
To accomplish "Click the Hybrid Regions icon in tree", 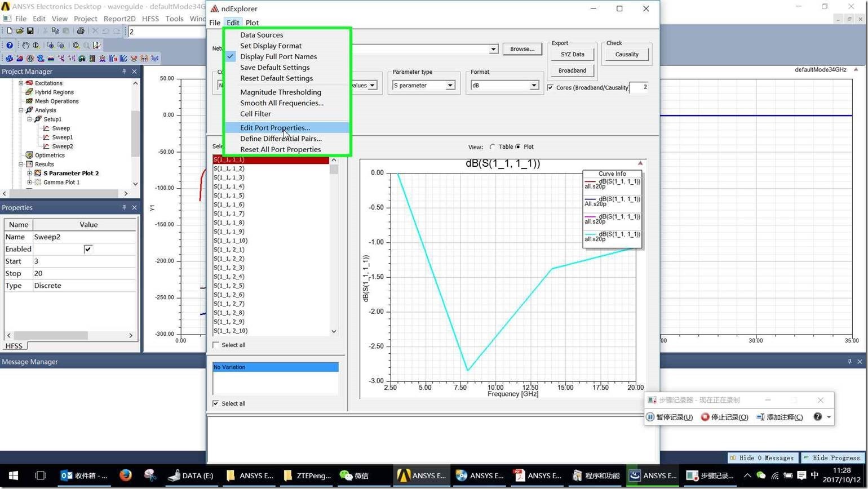I will (29, 92).
